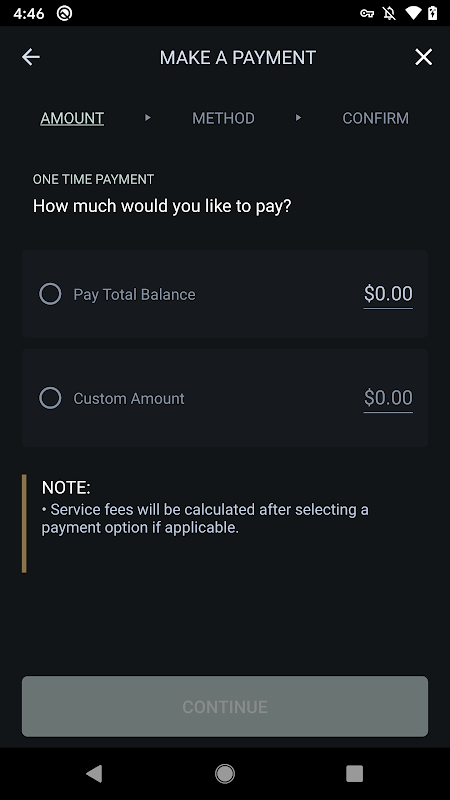Close the Make a Payment screen
Screen dimensions: 450x800
pyautogui.click(x=423, y=57)
